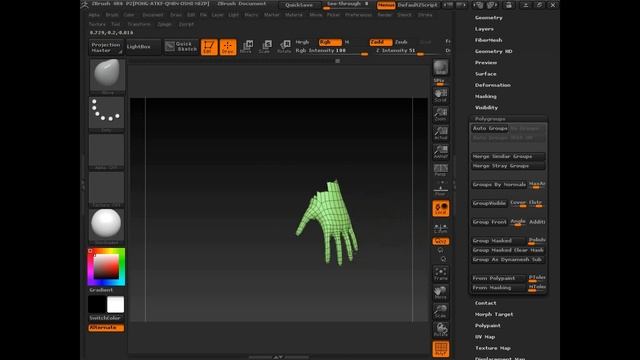This screenshot has height=360, width=640.
Task: Click the ZBrush logo icon in title bar
Action: click(x=84, y=4)
